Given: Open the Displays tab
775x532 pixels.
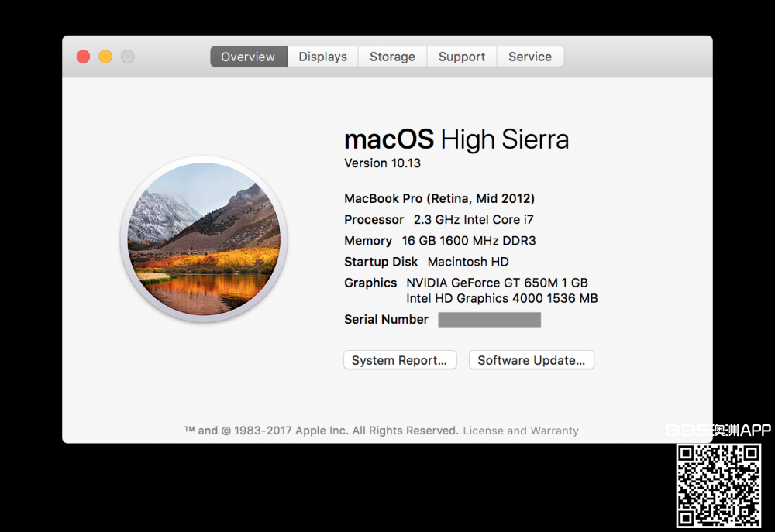Looking at the screenshot, I should pyautogui.click(x=322, y=57).
